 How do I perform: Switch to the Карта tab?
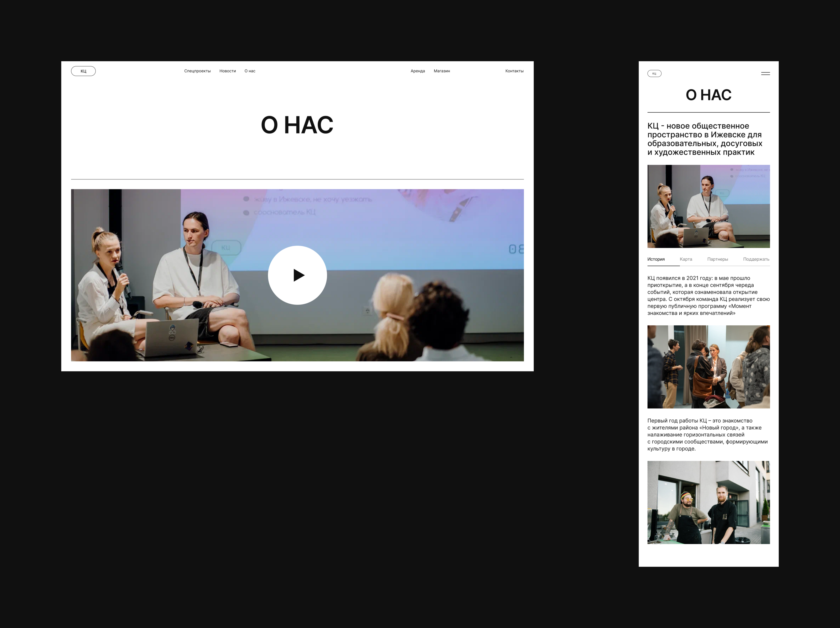pyautogui.click(x=686, y=259)
